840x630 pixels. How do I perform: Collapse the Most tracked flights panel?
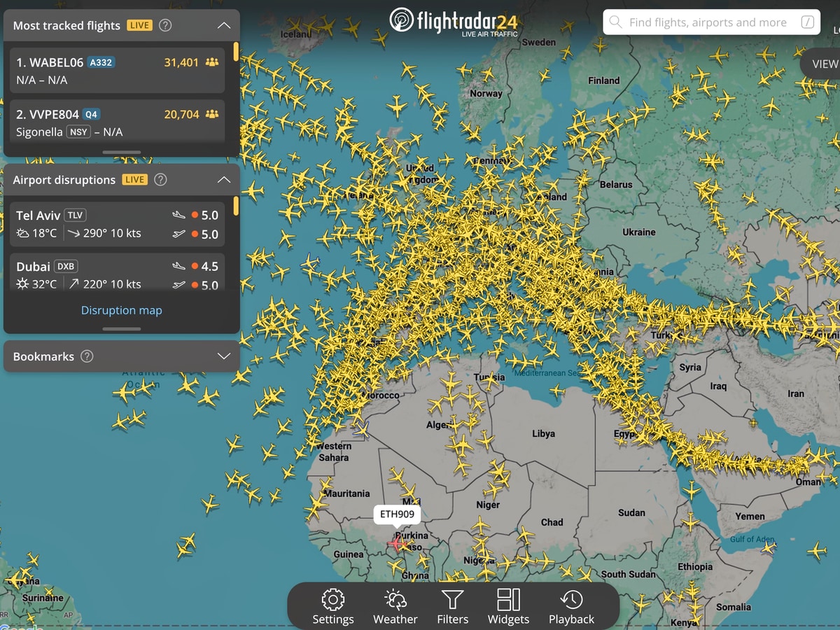coord(224,25)
